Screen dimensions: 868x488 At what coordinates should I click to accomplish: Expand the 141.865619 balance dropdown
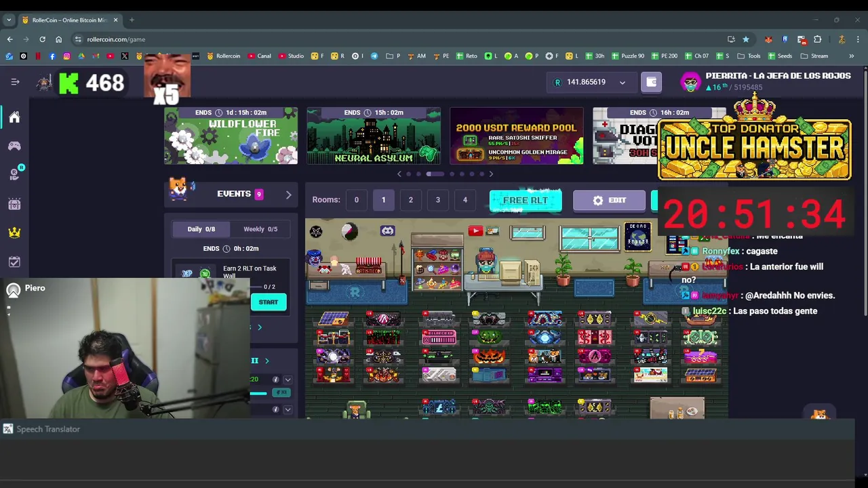[x=622, y=83]
